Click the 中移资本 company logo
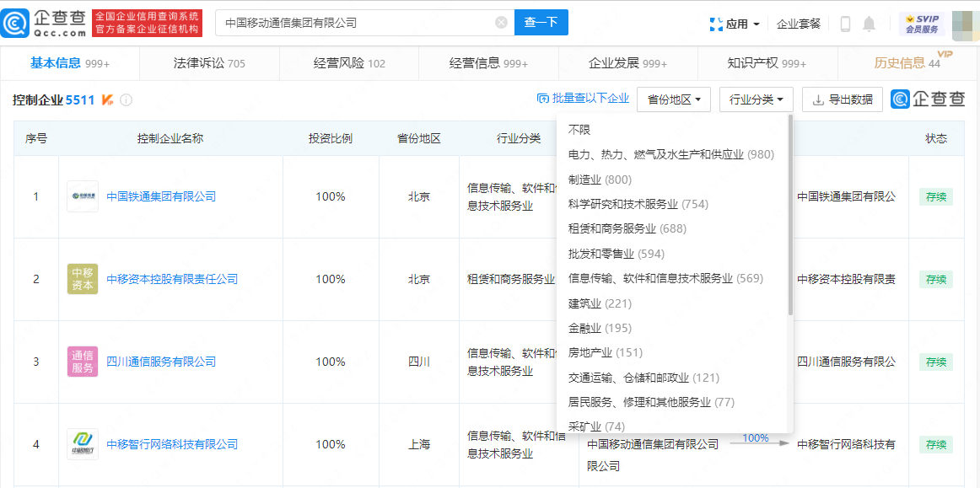 (x=82, y=279)
